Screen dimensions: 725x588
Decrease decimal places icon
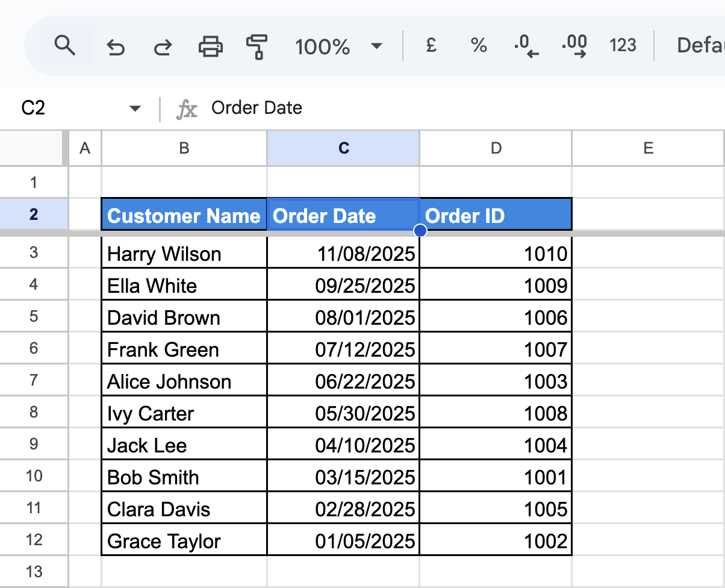pos(526,46)
